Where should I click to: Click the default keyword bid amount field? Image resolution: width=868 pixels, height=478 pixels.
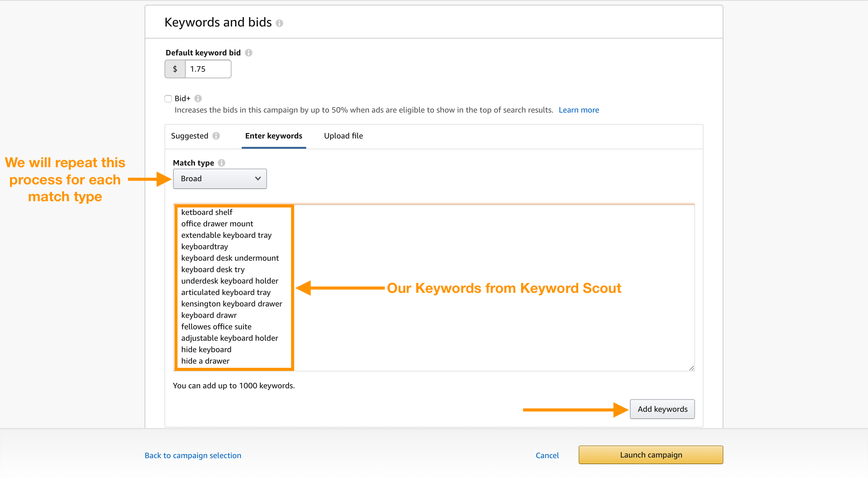[208, 69]
